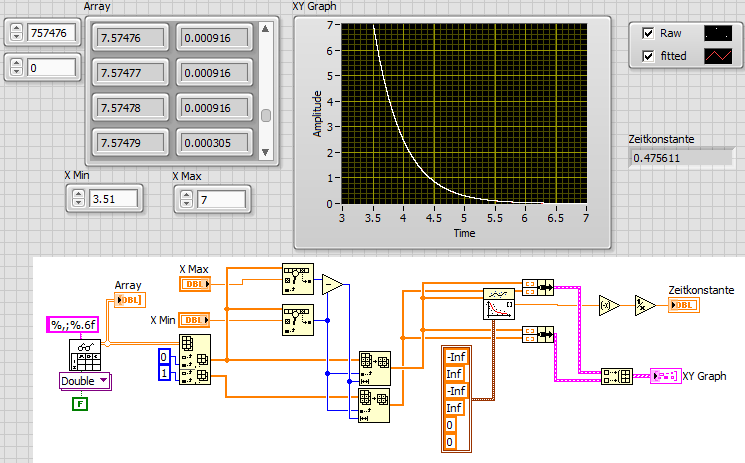Select array cell 7.57479
745x463 pixels.
(x=130, y=143)
